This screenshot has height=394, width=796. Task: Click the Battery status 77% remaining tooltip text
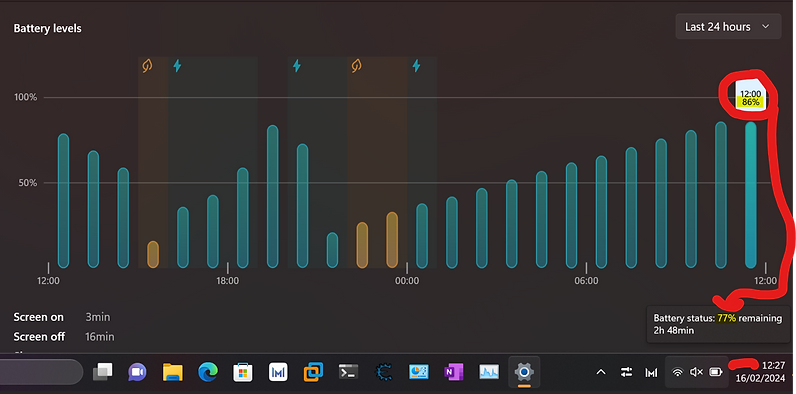coord(717,318)
